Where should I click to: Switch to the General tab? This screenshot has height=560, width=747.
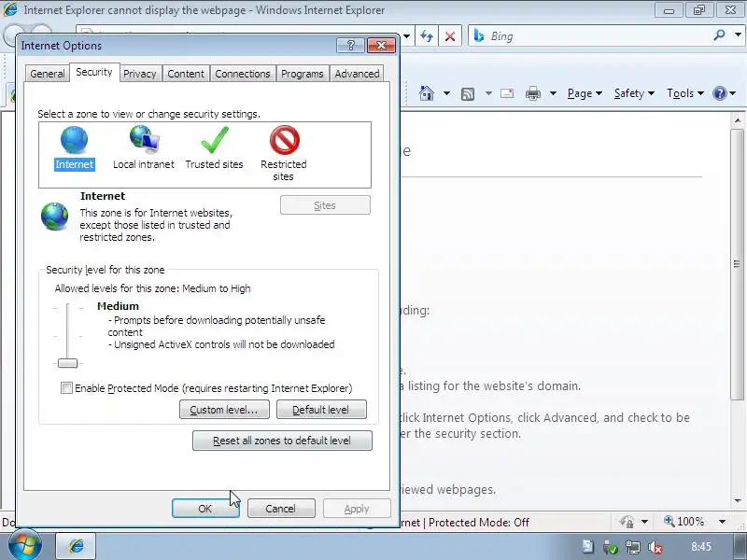coord(48,74)
